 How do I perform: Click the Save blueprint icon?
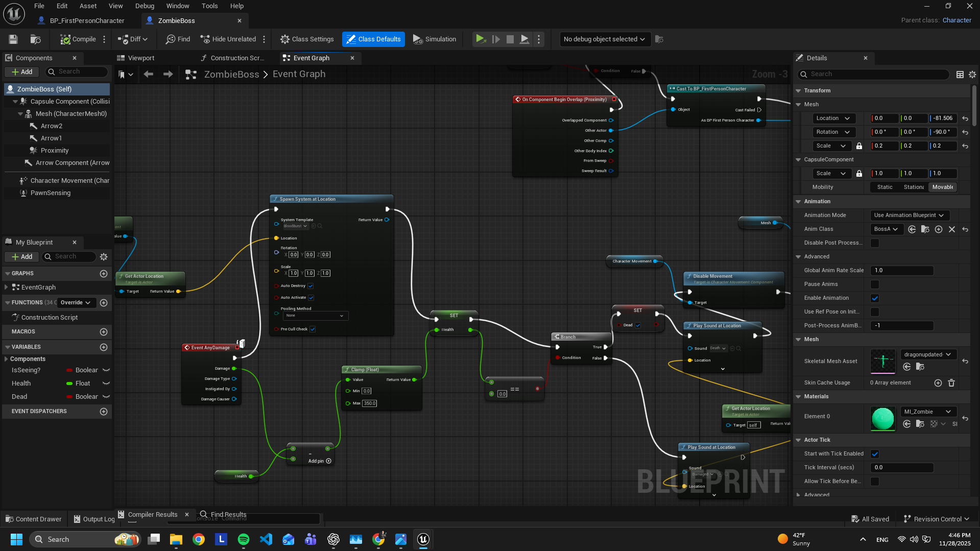[x=13, y=39]
